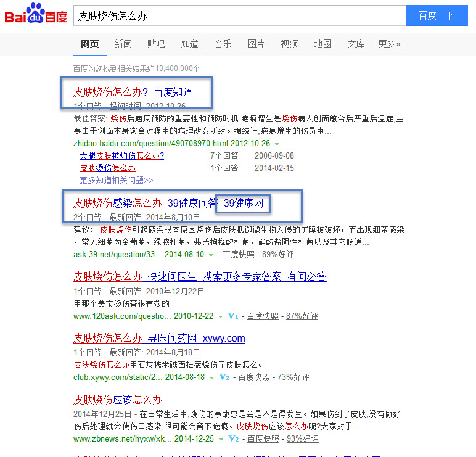Open result 皮肤烧伤怎么办?_百度知道
The image size is (476, 457).
click(133, 92)
